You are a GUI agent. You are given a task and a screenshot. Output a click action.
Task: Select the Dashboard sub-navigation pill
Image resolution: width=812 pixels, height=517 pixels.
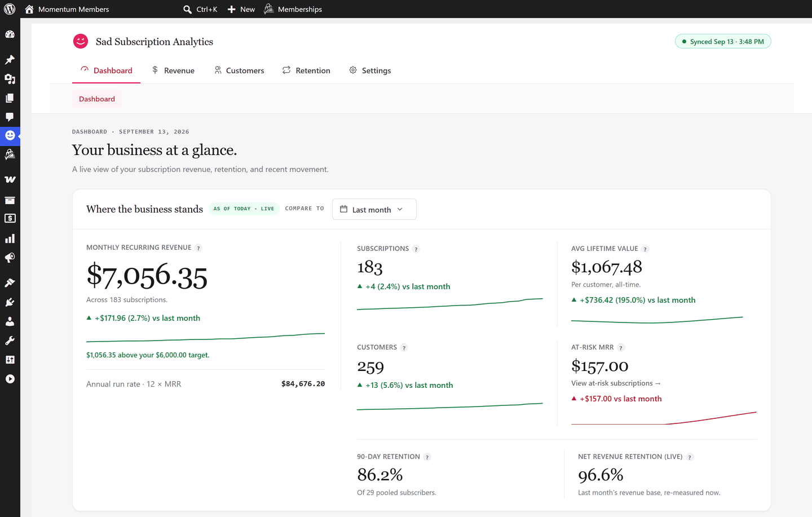[97, 99]
